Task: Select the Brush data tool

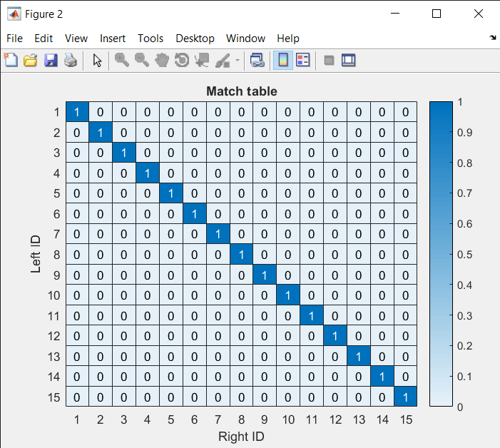Action: (223, 60)
